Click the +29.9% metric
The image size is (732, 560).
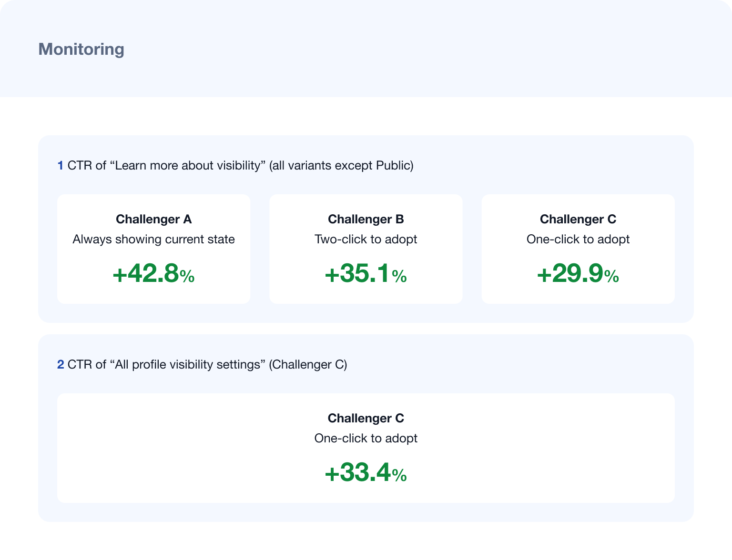578,274
